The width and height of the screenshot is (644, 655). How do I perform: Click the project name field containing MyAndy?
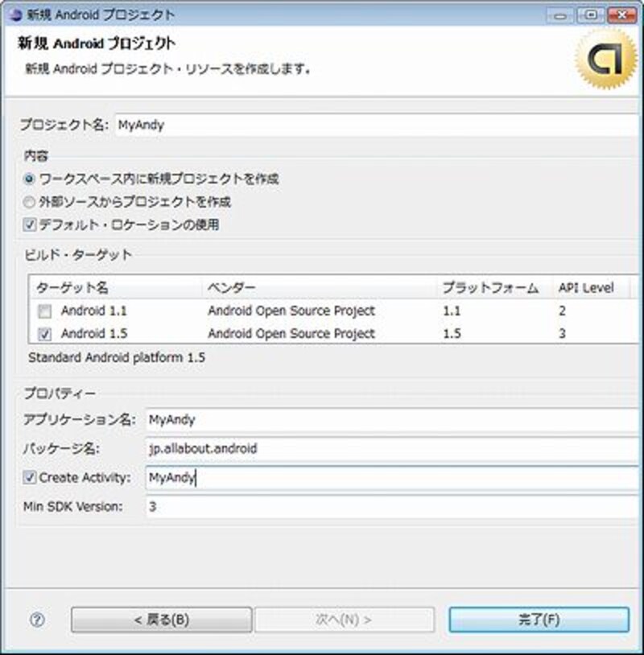click(x=377, y=125)
